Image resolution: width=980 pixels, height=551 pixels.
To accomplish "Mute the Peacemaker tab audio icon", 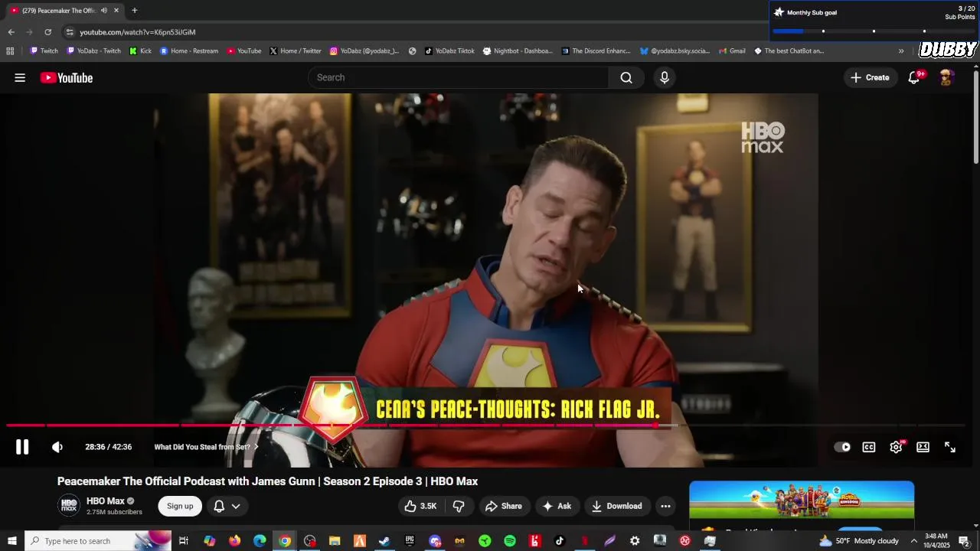I will [x=103, y=10].
